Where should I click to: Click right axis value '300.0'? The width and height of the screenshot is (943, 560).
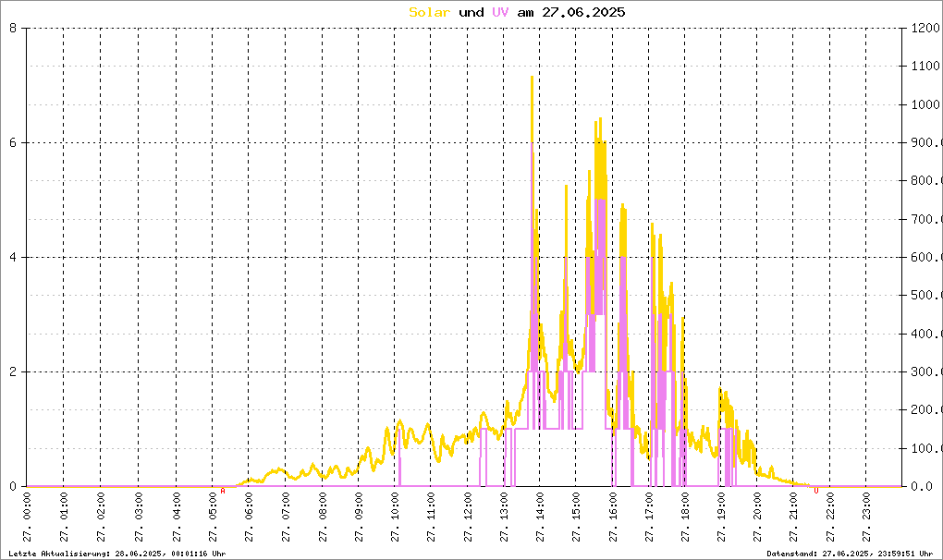click(926, 371)
